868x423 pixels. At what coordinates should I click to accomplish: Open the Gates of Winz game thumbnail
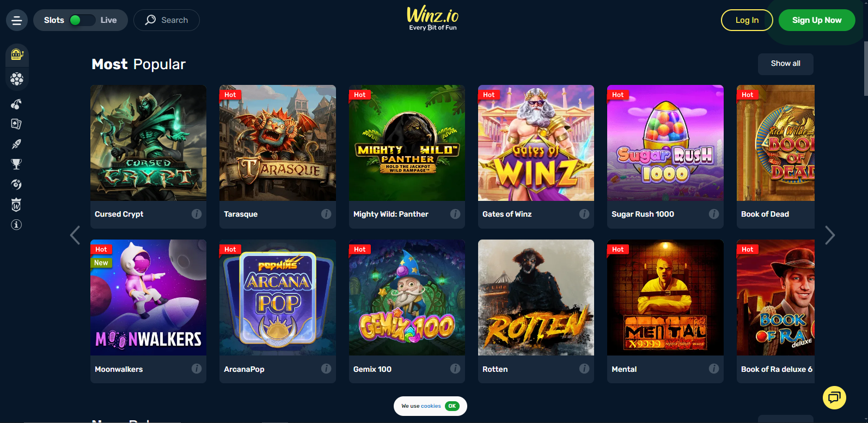pyautogui.click(x=536, y=143)
